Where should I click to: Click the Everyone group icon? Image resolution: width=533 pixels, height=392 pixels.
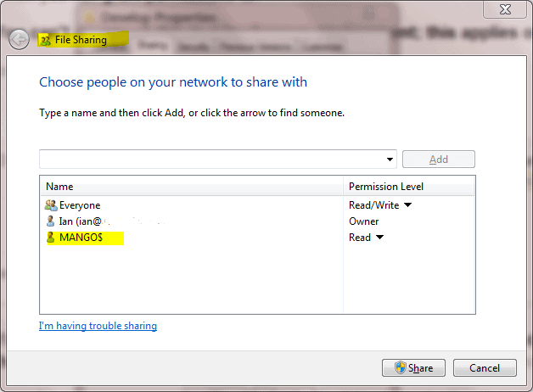[51, 205]
